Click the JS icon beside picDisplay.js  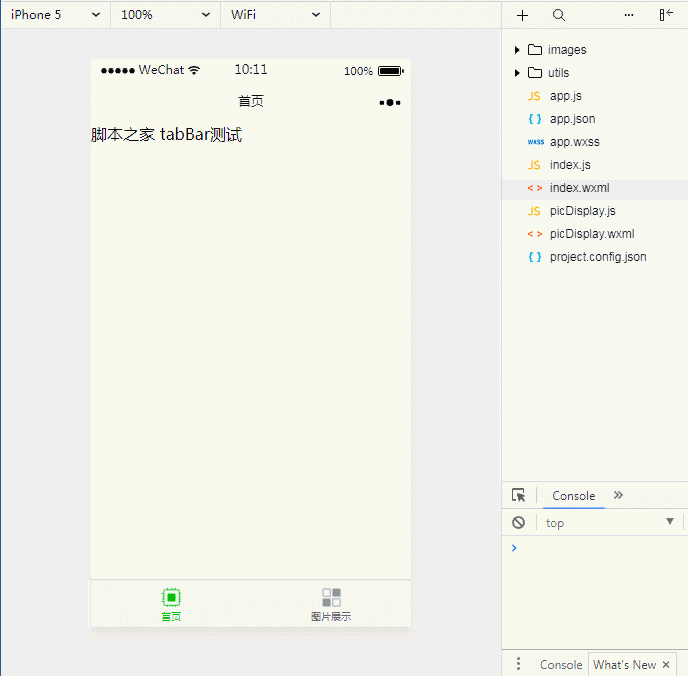coord(534,211)
